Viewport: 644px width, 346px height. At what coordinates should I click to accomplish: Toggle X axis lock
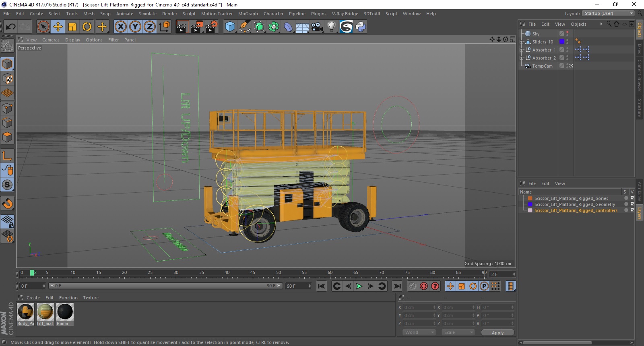pos(120,27)
